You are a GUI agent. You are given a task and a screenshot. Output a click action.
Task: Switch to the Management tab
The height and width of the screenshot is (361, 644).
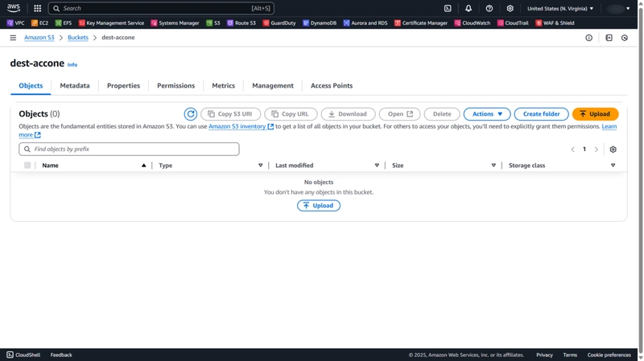pos(273,86)
